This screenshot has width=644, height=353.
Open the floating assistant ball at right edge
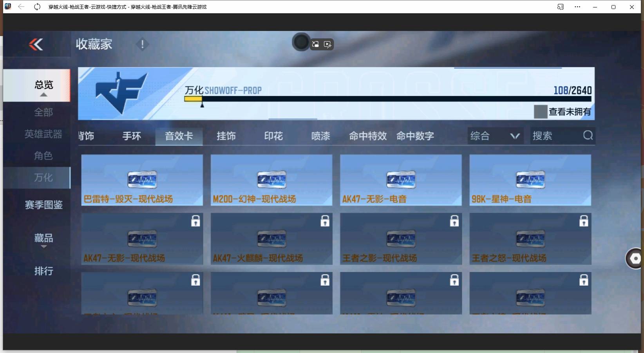[x=635, y=259]
